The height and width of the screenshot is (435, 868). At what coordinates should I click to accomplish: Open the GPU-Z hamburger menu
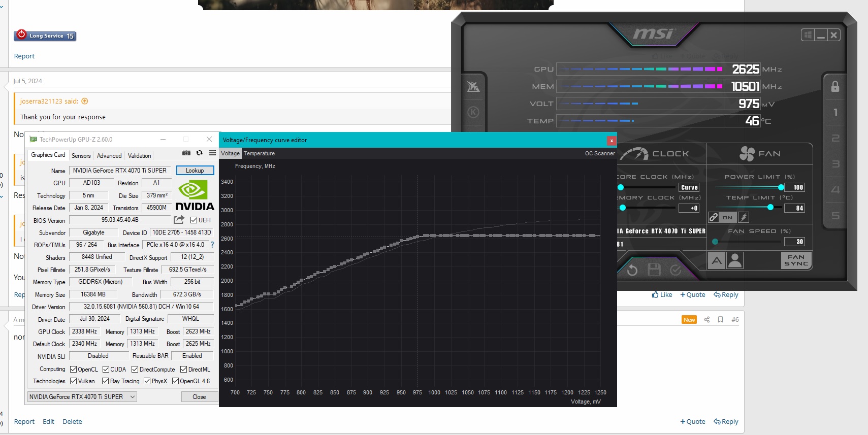(x=212, y=153)
